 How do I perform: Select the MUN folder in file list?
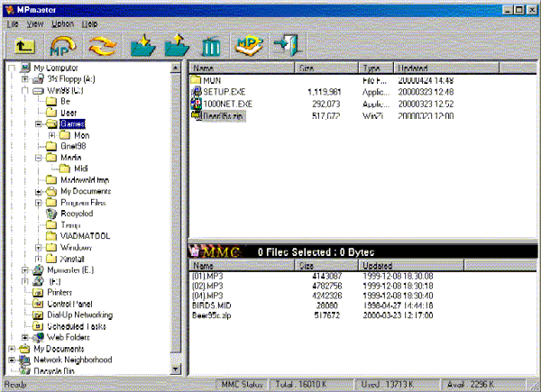tap(214, 80)
